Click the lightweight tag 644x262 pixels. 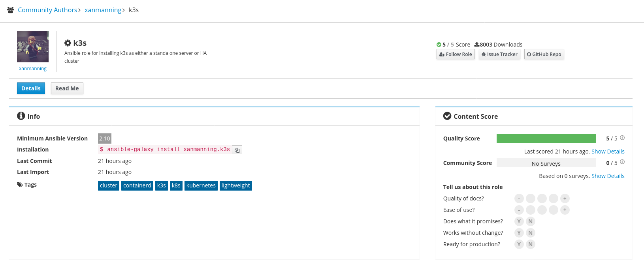pos(236,185)
